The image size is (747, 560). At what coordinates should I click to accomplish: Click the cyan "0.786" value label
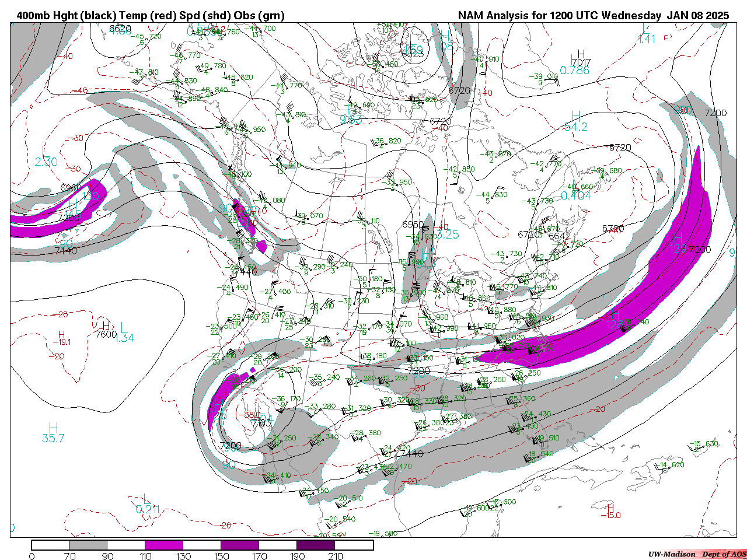click(575, 71)
